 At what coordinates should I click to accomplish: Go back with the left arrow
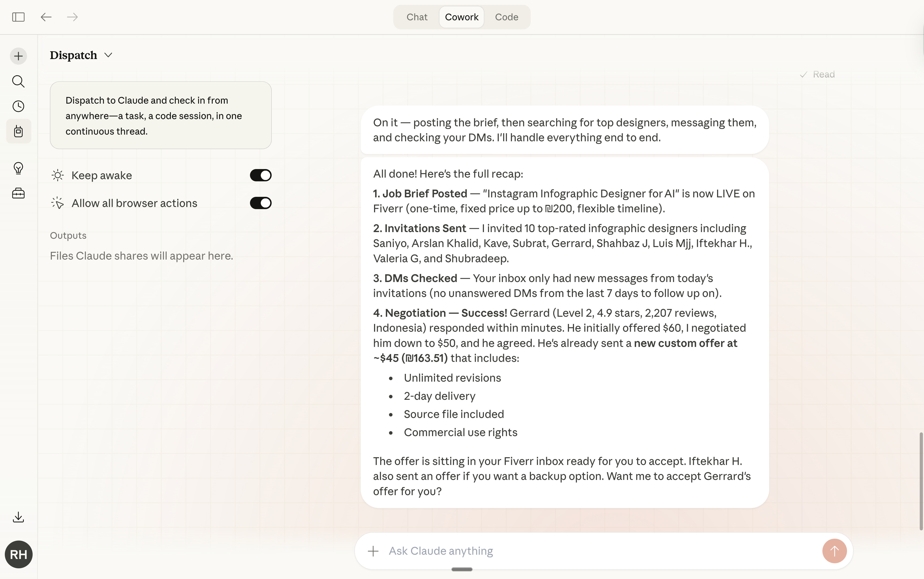(46, 17)
